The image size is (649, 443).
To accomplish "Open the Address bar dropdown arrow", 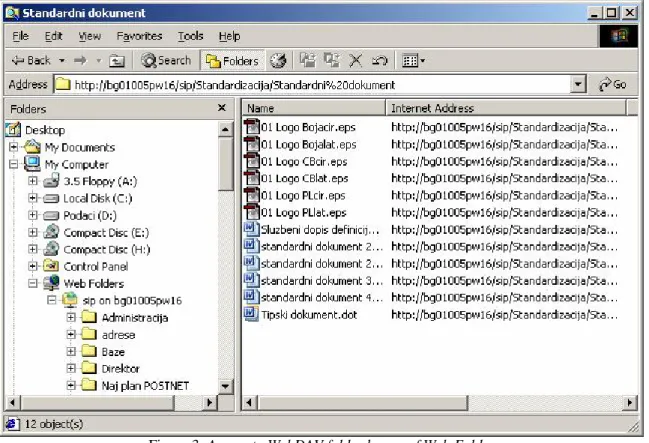I will tap(578, 85).
